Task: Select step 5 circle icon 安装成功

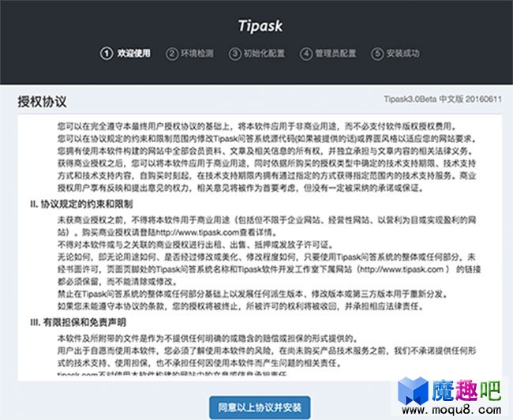Action: pos(377,54)
